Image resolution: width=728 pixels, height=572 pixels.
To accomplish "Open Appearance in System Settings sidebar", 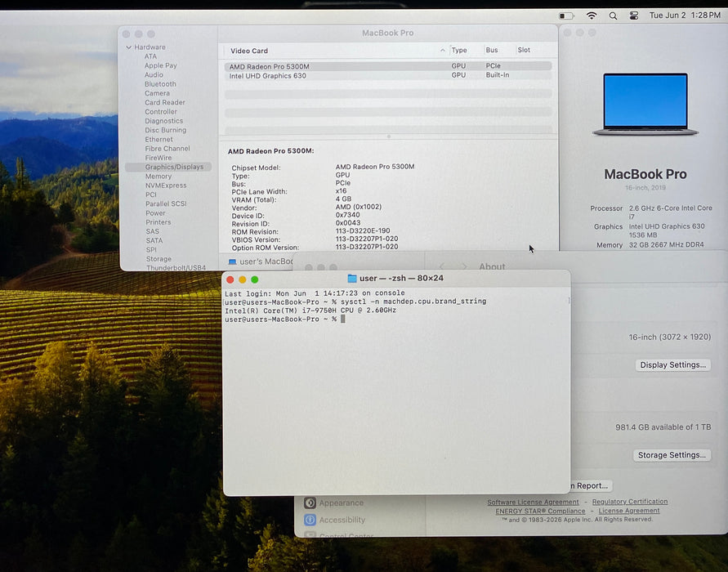I will pos(335,503).
